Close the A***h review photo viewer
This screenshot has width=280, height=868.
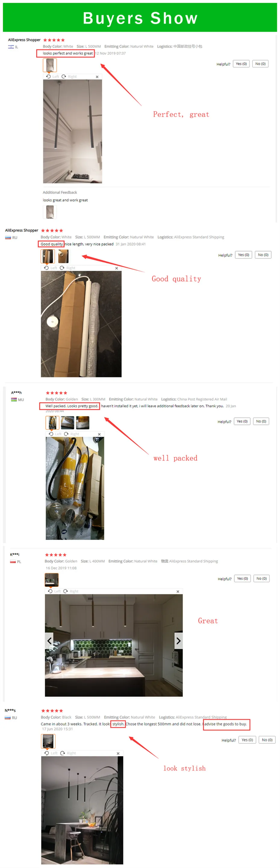(x=99, y=434)
